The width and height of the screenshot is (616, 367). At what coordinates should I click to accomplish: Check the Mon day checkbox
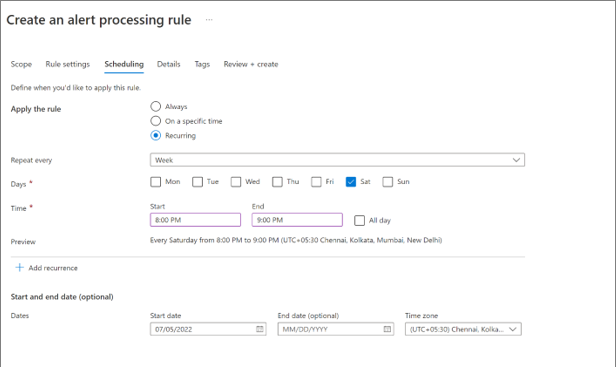coord(156,182)
